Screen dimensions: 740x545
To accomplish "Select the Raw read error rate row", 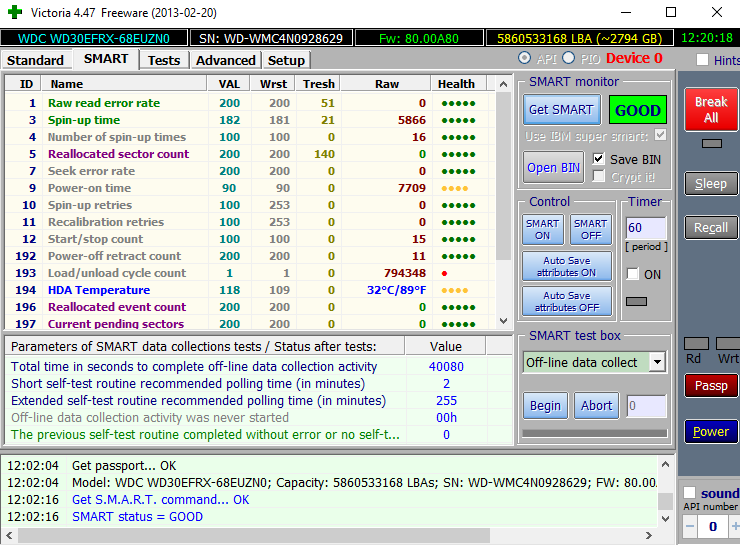I will [x=250, y=103].
